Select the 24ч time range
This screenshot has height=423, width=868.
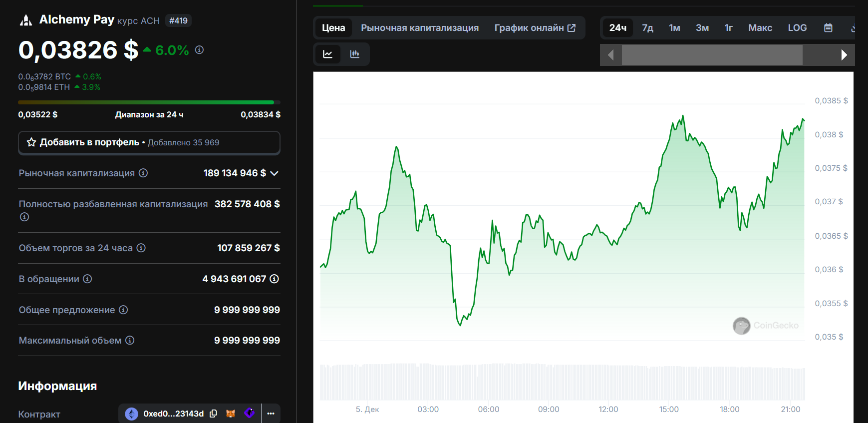(618, 28)
